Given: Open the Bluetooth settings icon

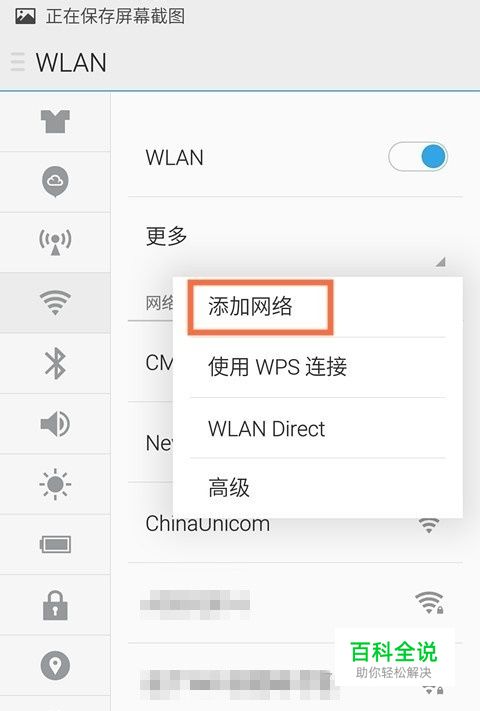Looking at the screenshot, I should [x=55, y=363].
